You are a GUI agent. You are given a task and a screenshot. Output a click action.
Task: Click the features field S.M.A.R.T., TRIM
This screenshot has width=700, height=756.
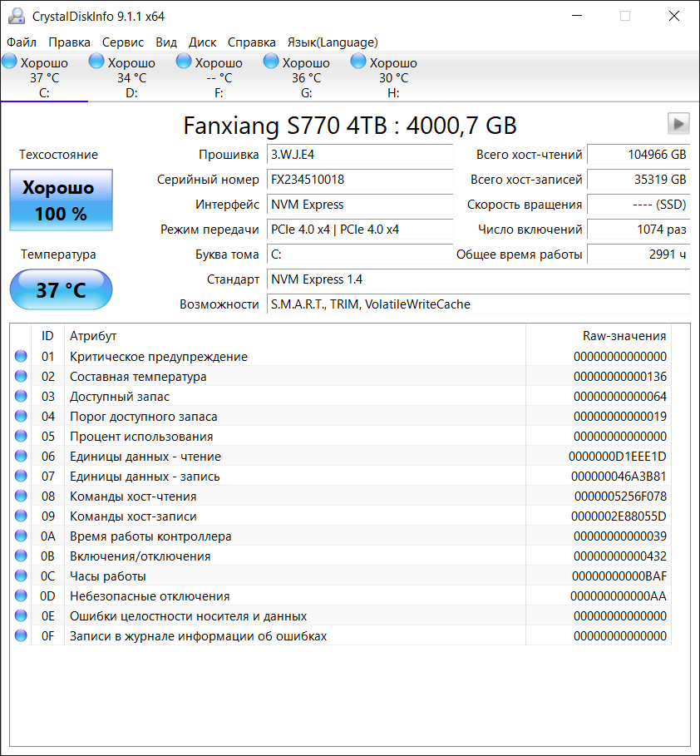pyautogui.click(x=479, y=304)
